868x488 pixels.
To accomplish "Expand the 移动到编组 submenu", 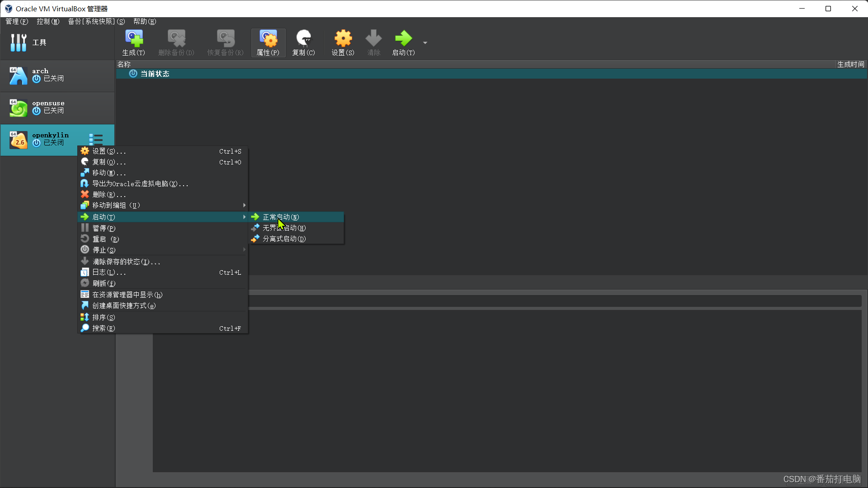I will click(163, 206).
